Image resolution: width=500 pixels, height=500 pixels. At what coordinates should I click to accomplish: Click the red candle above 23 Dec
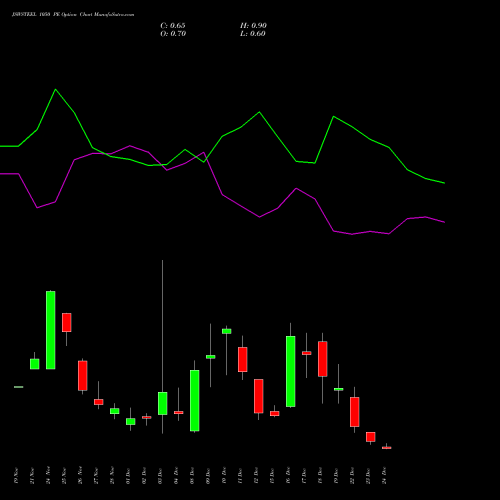(371, 437)
